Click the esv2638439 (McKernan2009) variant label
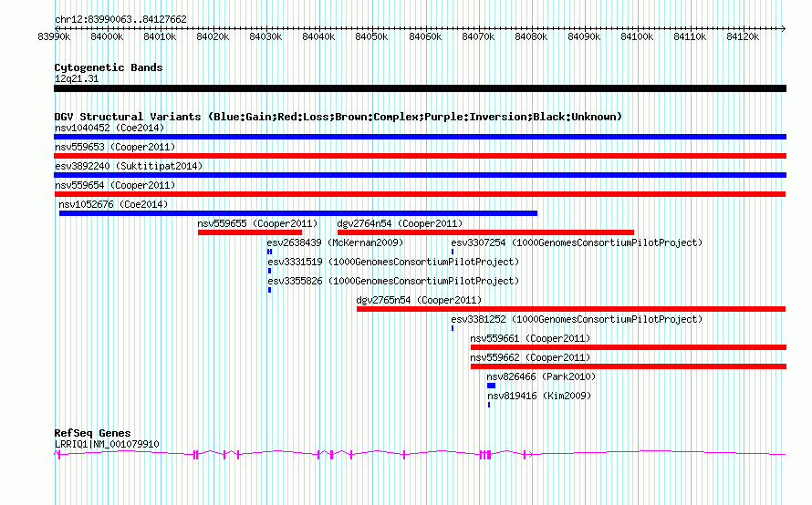Viewport: 812px width, 505px height. tap(335, 242)
